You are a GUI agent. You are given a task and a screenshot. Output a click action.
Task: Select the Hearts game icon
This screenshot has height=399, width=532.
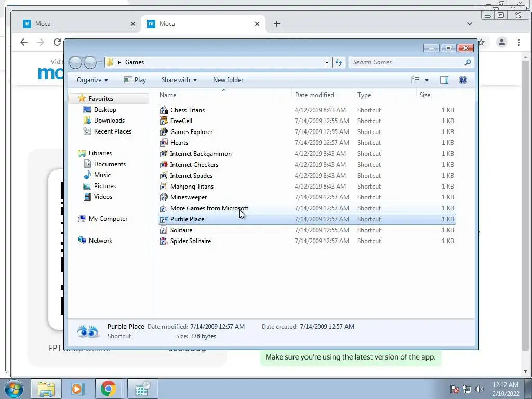[x=164, y=142]
